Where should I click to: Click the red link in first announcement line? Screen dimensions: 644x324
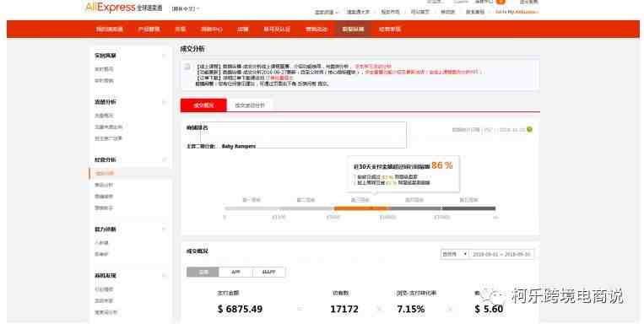coord(373,66)
